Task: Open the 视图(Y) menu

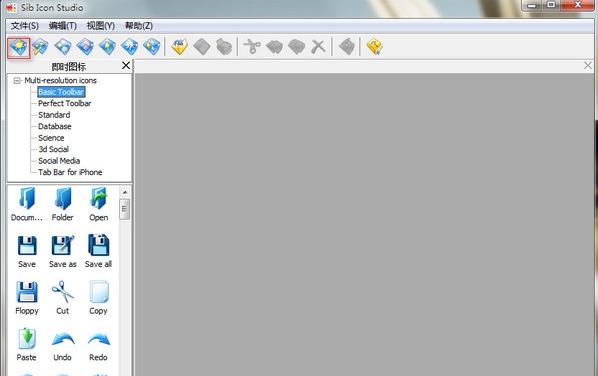Action: pos(100,26)
